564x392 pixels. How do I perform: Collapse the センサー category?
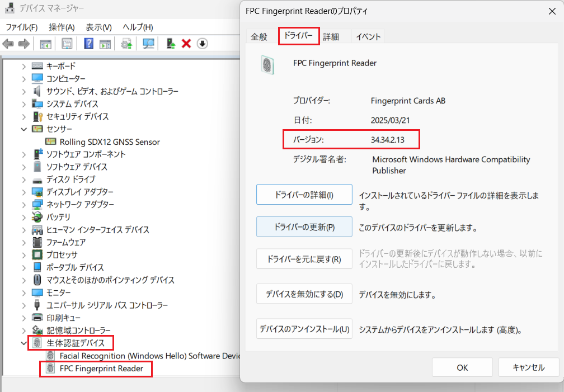(23, 129)
